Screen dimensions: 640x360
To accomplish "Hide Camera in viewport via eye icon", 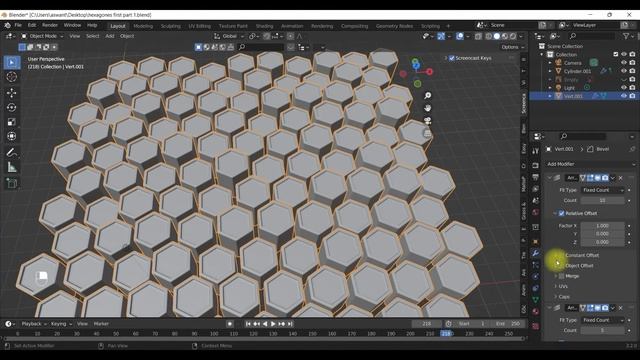I will 624,63.
